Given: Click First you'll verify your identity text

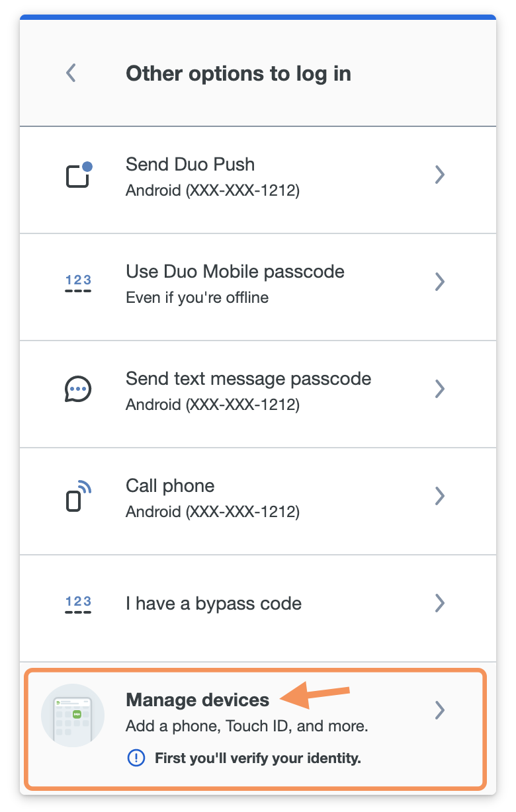Looking at the screenshot, I should pos(258,758).
